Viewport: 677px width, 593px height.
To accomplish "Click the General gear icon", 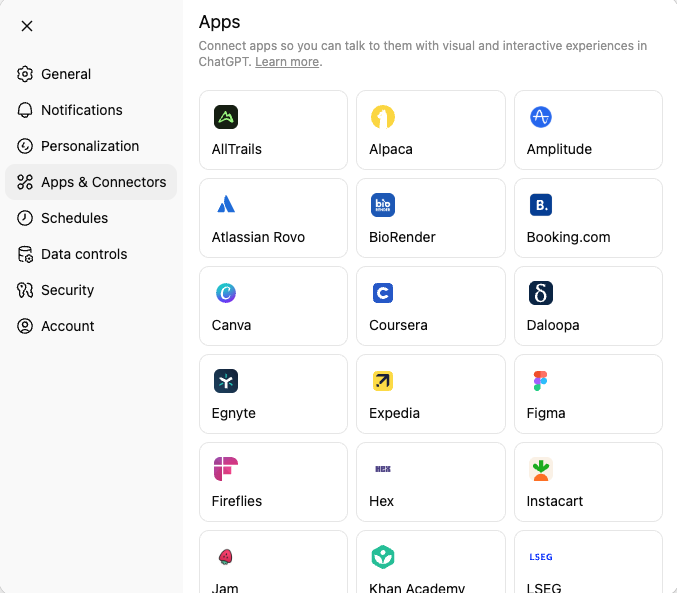I will coord(25,74).
